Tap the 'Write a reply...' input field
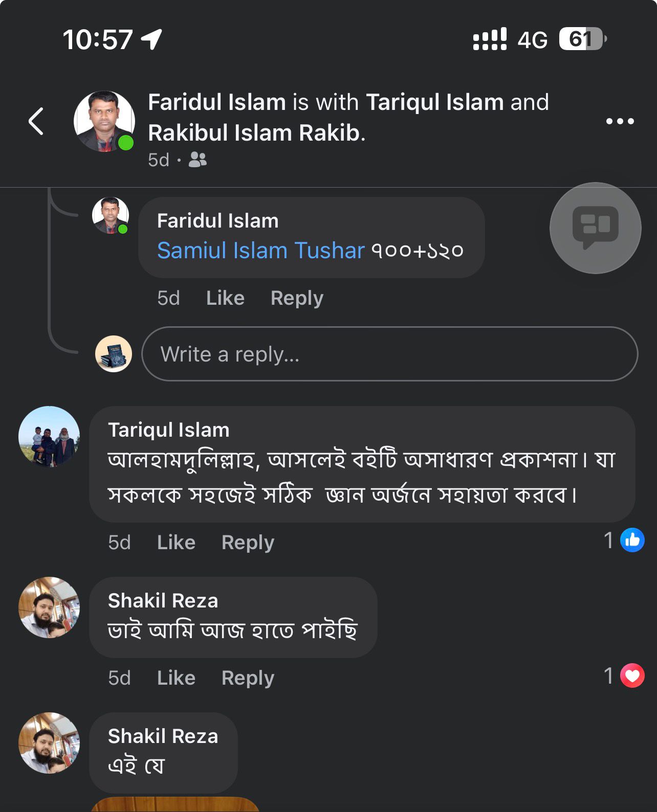This screenshot has width=657, height=812. [389, 354]
